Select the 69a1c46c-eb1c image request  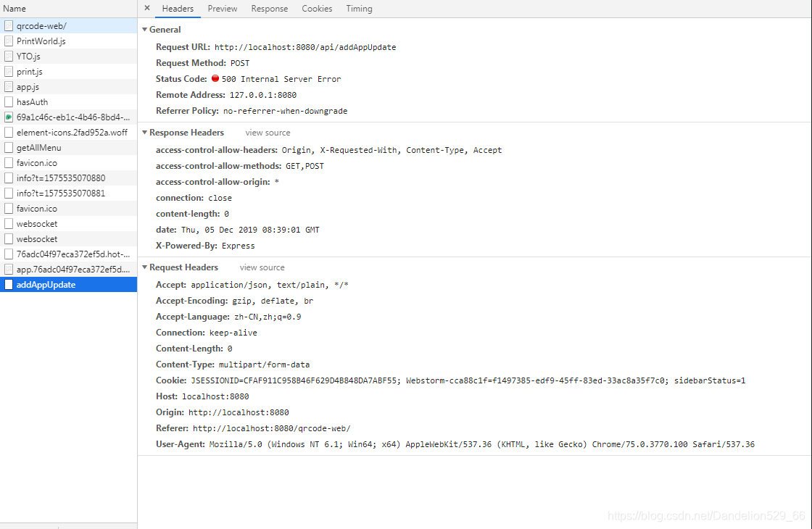point(68,117)
